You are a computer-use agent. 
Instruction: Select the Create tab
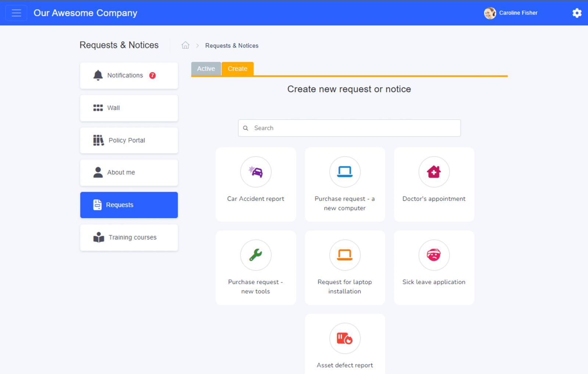237,69
